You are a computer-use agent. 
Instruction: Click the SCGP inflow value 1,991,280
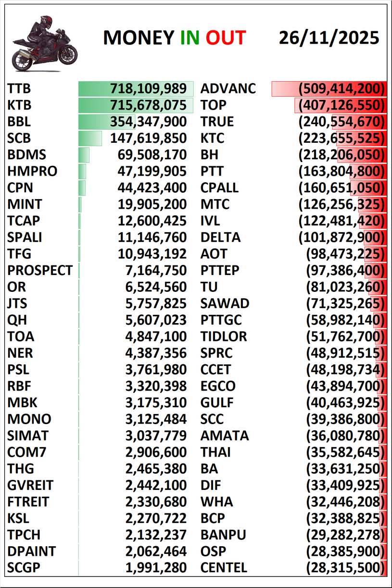click(156, 568)
